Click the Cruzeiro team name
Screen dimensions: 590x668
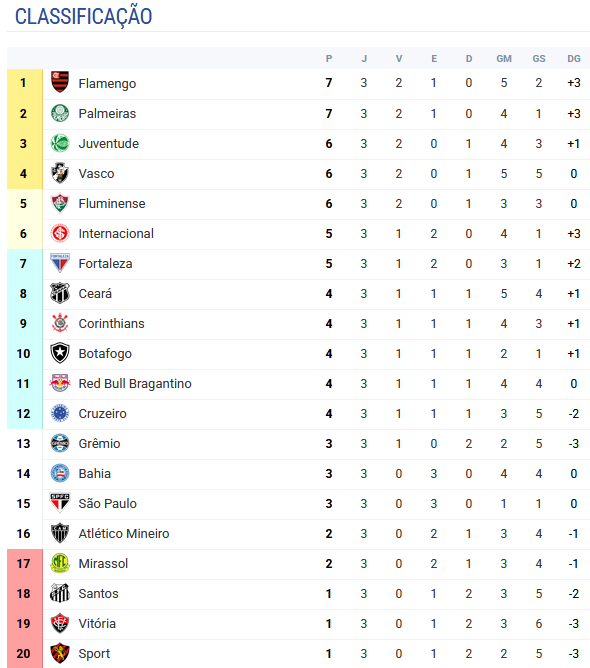[102, 414]
